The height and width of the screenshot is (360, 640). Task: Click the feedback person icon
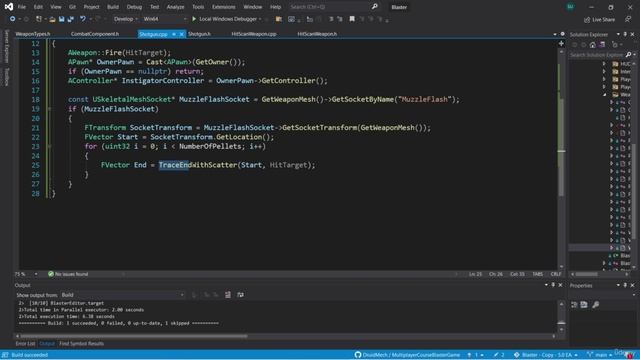pos(628,19)
